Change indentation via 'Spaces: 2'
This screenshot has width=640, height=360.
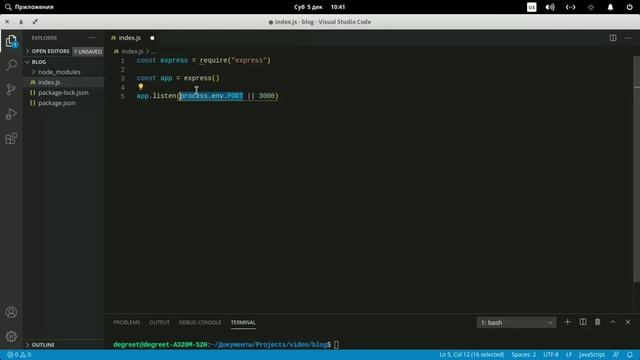[523, 355]
